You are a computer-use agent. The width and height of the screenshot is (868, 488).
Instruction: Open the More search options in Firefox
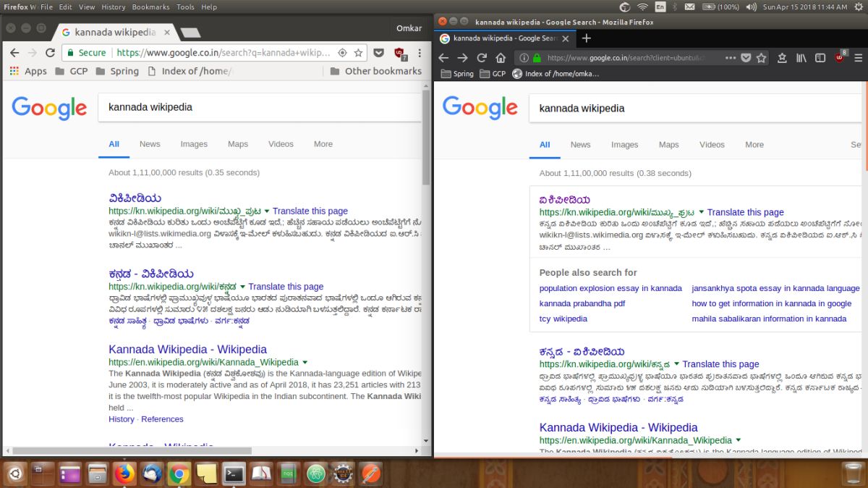coord(754,145)
